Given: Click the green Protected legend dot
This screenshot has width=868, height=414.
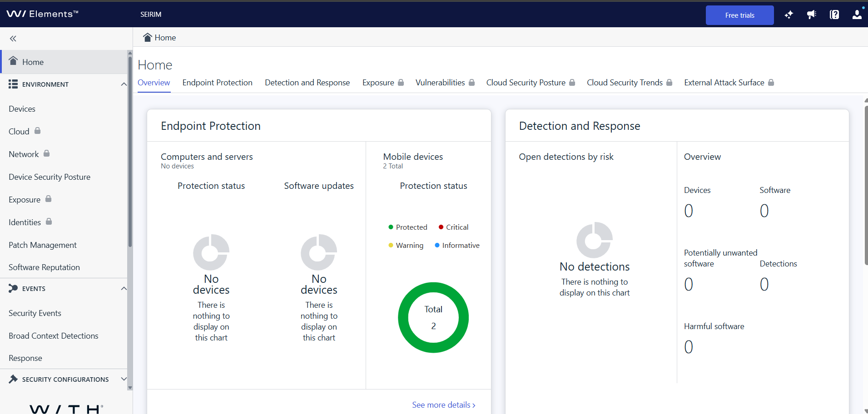Looking at the screenshot, I should coord(391,227).
